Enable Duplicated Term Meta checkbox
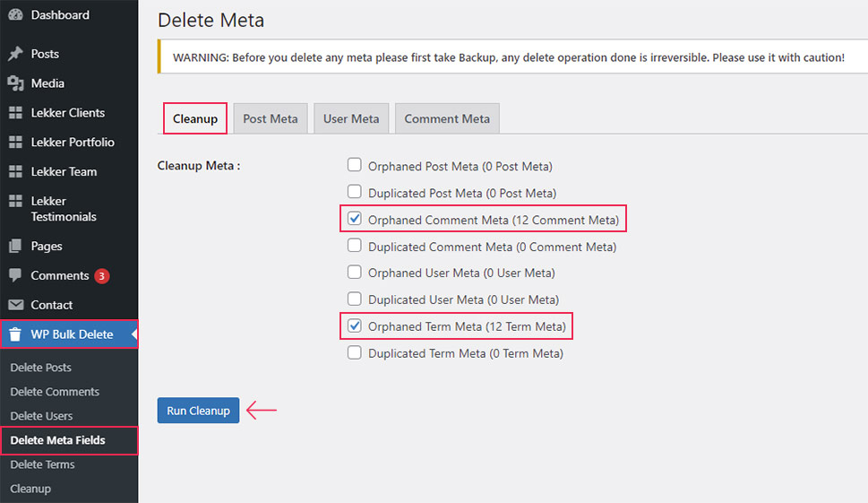 coord(355,352)
